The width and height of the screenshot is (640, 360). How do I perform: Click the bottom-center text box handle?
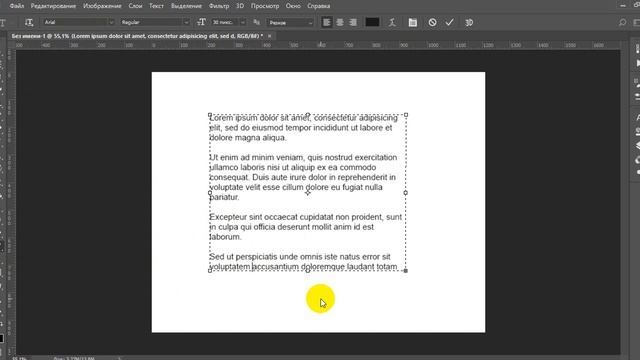[x=308, y=270]
